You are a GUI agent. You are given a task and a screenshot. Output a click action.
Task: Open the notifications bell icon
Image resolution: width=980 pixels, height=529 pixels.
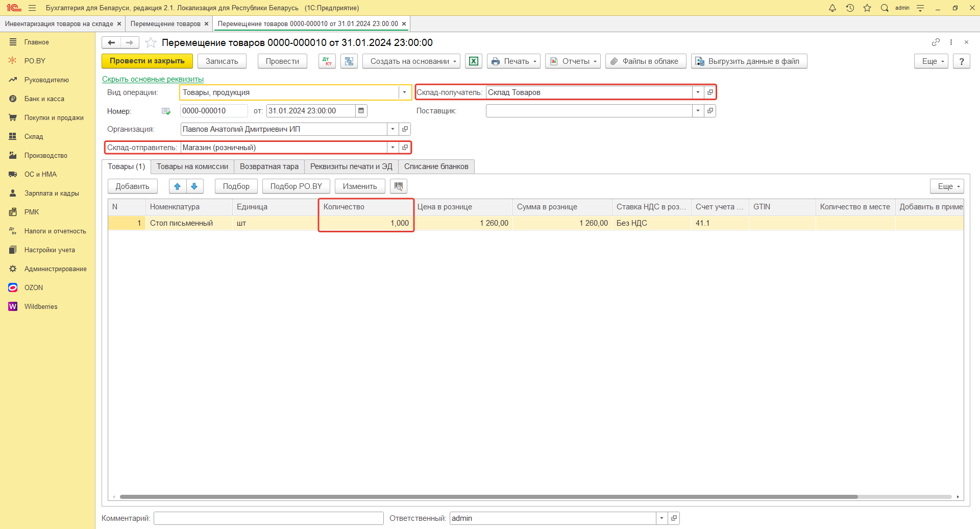click(x=832, y=8)
